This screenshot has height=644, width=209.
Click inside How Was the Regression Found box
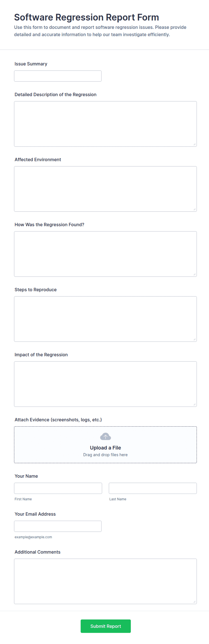[x=105, y=254]
